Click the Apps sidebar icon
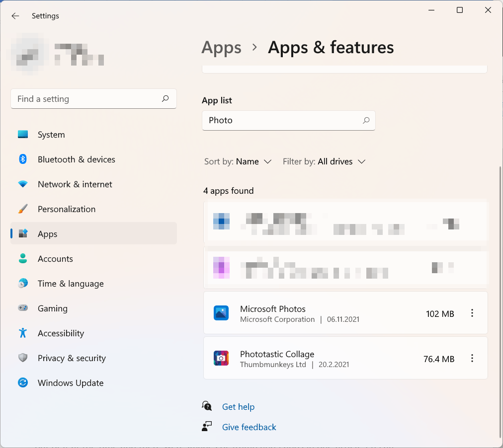Image resolution: width=503 pixels, height=448 pixels. pyautogui.click(x=23, y=233)
